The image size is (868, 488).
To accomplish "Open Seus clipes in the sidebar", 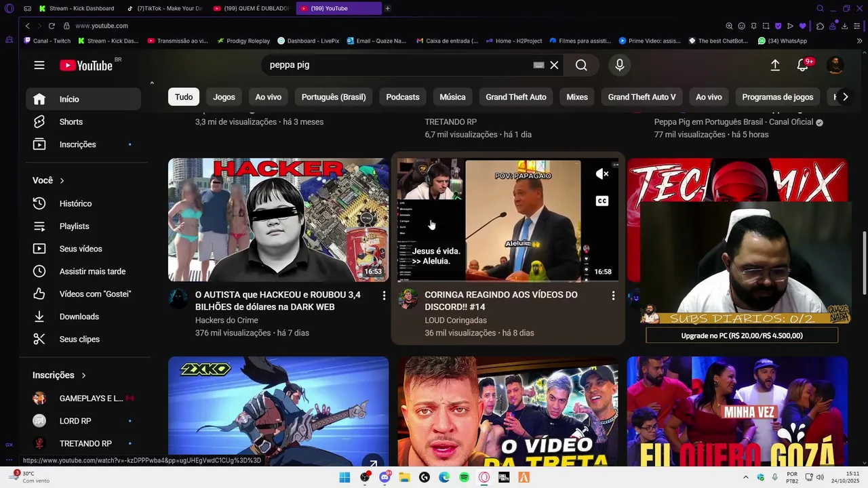I will (83, 339).
